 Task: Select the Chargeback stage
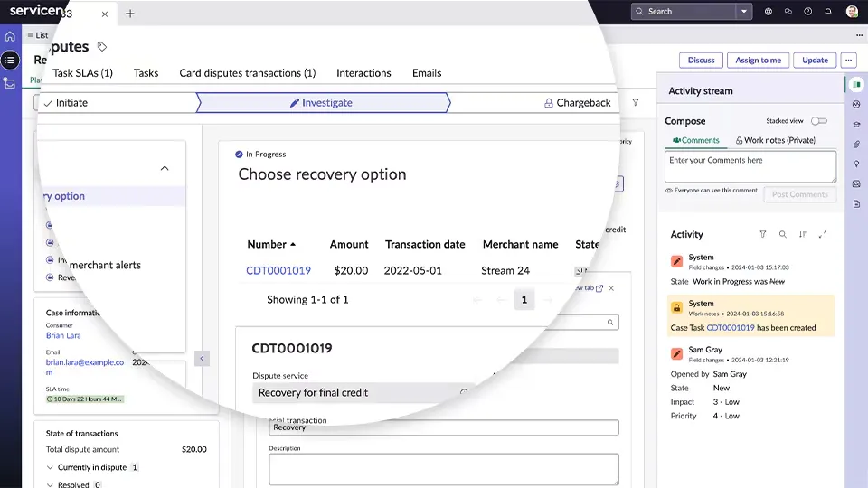tap(578, 103)
